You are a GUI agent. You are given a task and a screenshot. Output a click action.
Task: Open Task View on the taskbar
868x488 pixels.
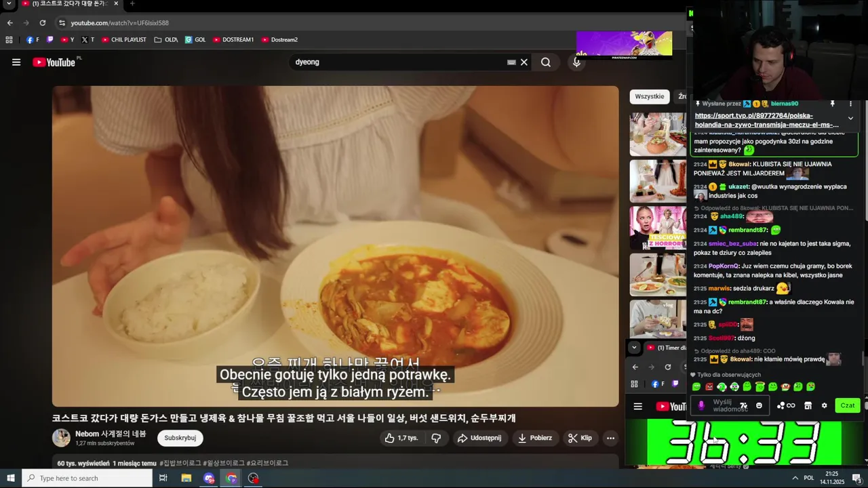pos(163,478)
